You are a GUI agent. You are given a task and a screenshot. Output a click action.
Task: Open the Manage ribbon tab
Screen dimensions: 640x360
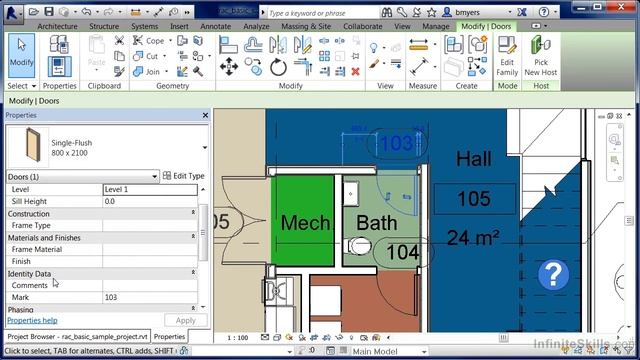point(436,26)
